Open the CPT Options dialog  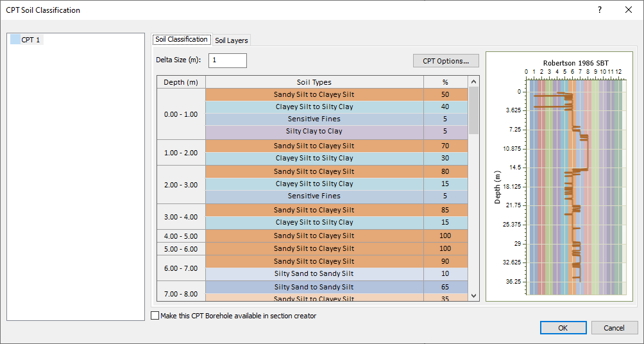[x=446, y=61]
